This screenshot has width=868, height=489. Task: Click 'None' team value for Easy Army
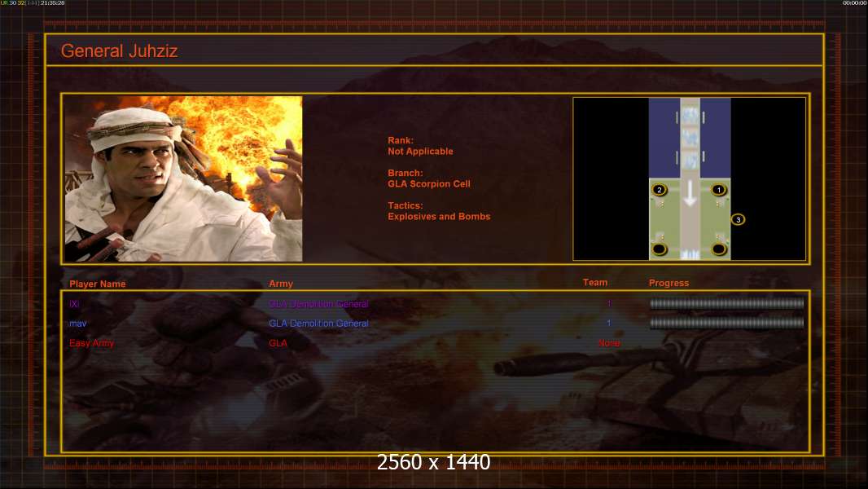(609, 343)
